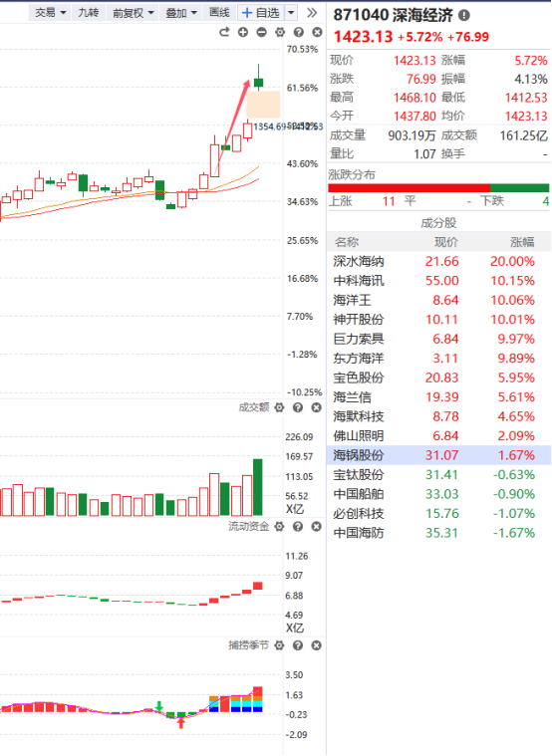The height and width of the screenshot is (756, 552).
Task: Open the 交易 dropdown menu
Action: click(50, 13)
